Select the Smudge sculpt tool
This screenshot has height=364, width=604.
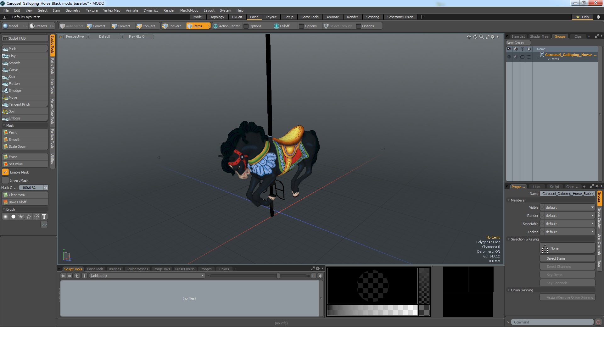point(15,91)
